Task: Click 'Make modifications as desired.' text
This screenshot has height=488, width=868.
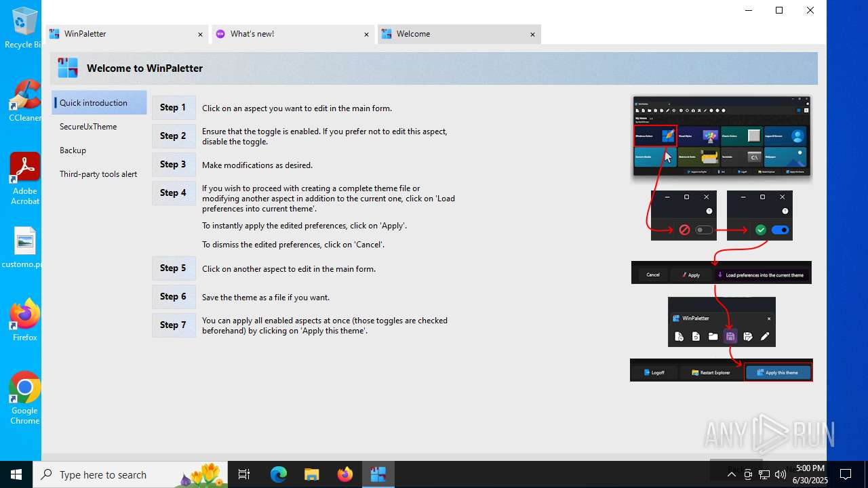Action: (x=257, y=165)
